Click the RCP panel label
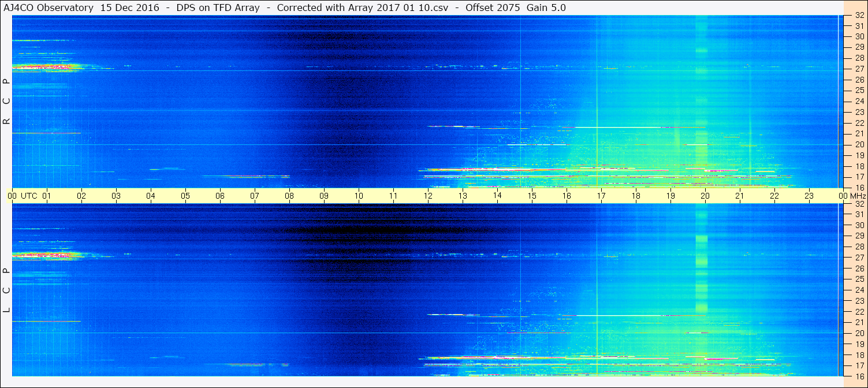The image size is (868, 388). click(x=6, y=101)
